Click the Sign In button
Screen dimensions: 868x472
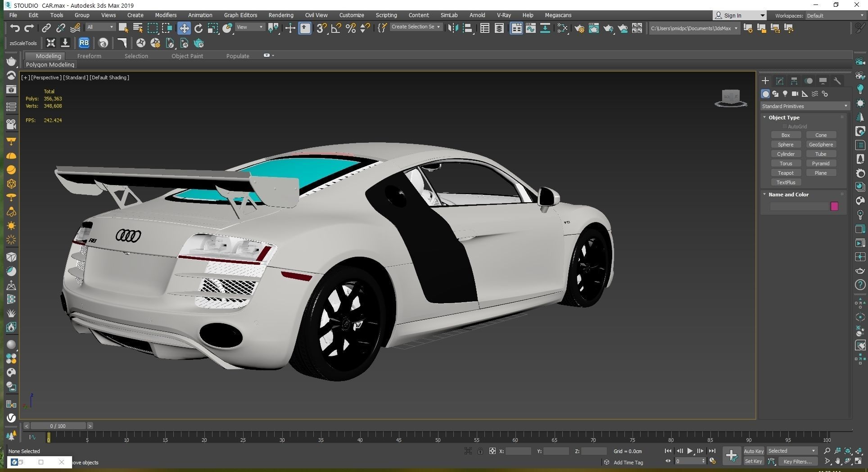point(739,15)
